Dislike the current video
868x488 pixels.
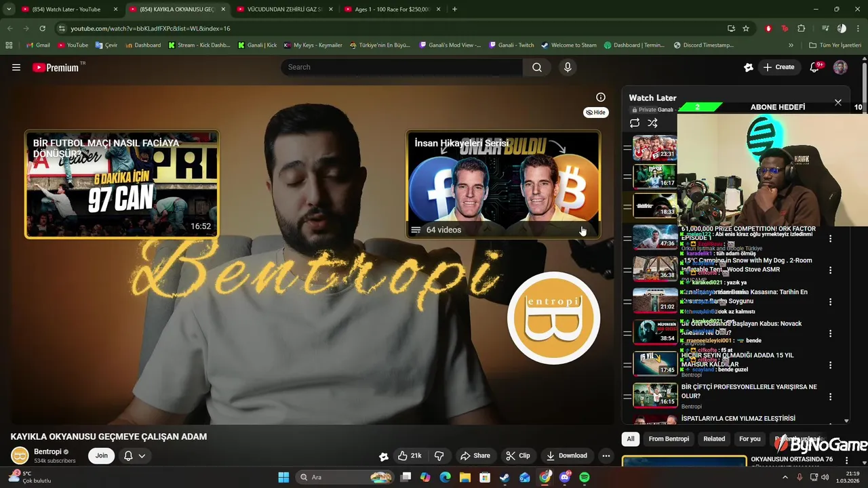click(439, 455)
